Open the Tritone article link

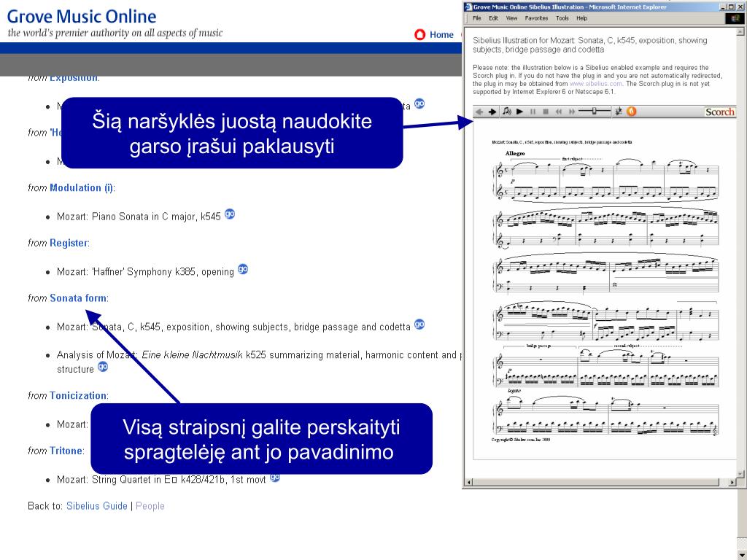66,451
